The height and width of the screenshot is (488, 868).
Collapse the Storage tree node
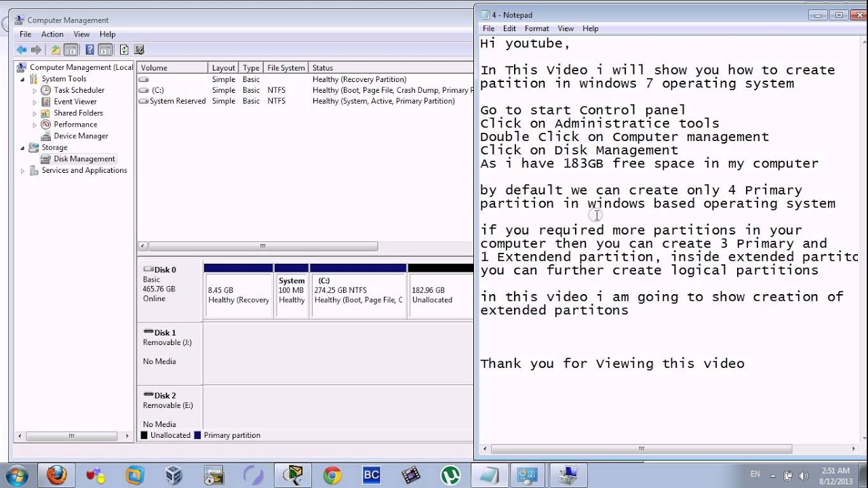pos(22,148)
